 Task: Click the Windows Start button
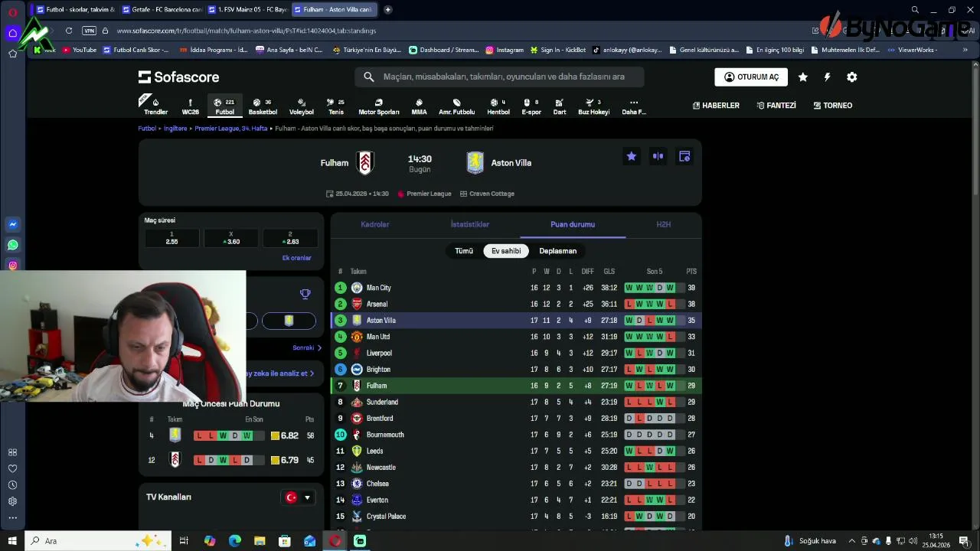coord(12,541)
